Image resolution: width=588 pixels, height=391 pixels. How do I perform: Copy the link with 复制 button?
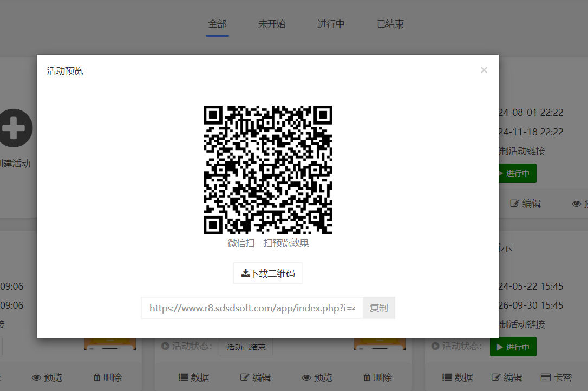point(379,308)
